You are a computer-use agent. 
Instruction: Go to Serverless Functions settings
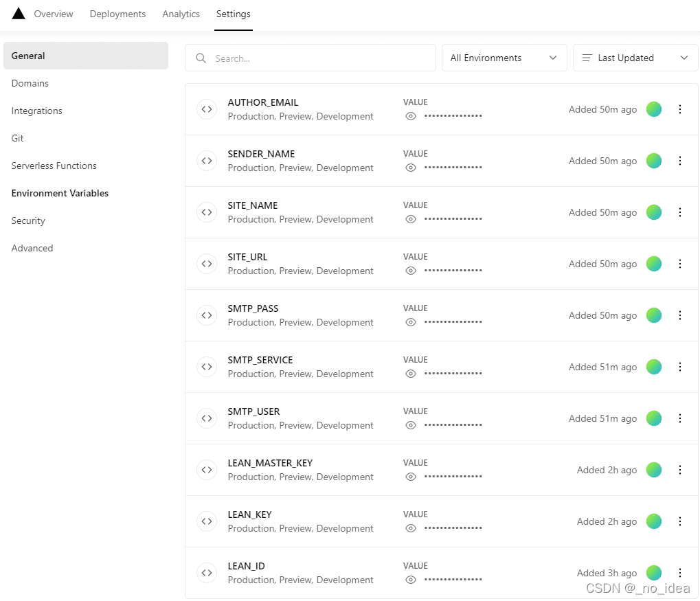[x=54, y=166]
